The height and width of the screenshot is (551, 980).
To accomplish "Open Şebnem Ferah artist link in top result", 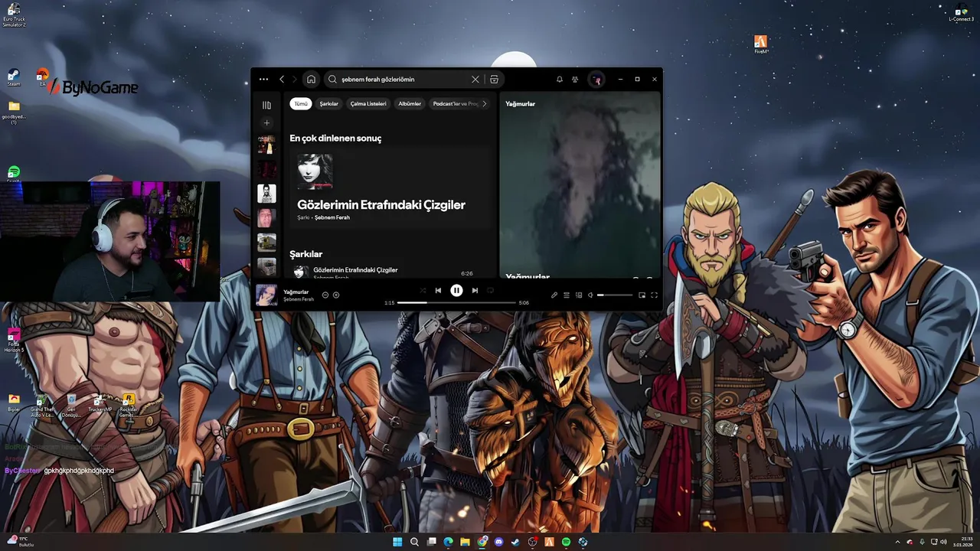I will 332,217.
